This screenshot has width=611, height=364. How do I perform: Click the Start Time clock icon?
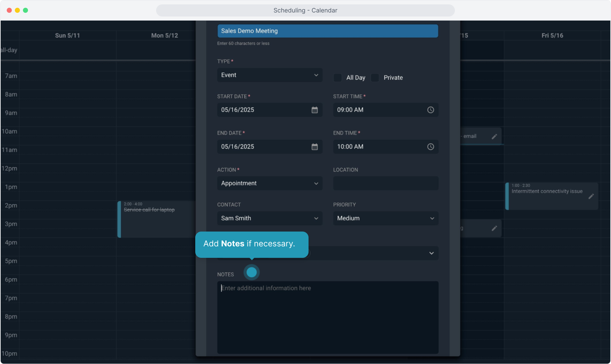pyautogui.click(x=430, y=110)
